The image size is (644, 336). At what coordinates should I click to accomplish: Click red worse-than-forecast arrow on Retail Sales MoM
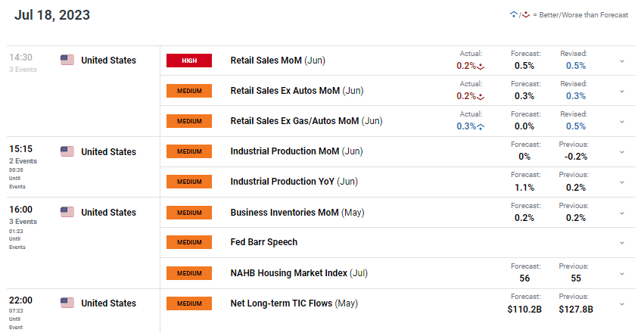[x=481, y=67]
